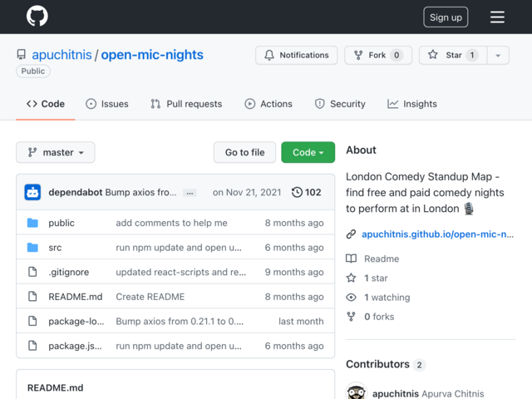Open the package-lo... file
Viewport: 532px width, 399px height.
(x=76, y=321)
